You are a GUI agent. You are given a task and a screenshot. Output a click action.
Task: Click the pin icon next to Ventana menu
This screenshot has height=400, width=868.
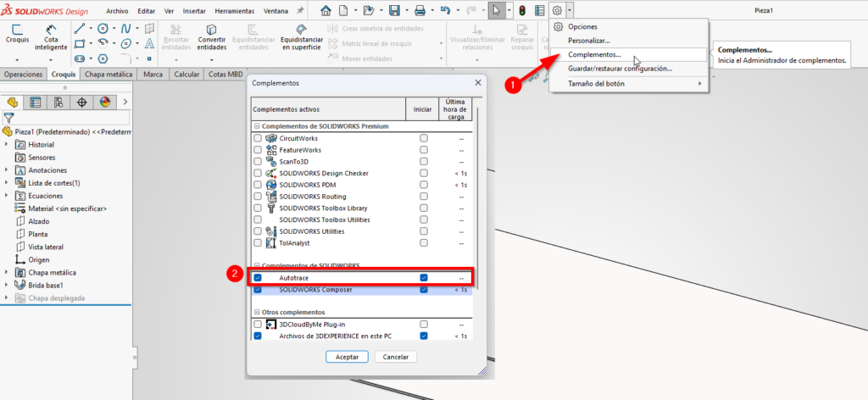tap(301, 10)
